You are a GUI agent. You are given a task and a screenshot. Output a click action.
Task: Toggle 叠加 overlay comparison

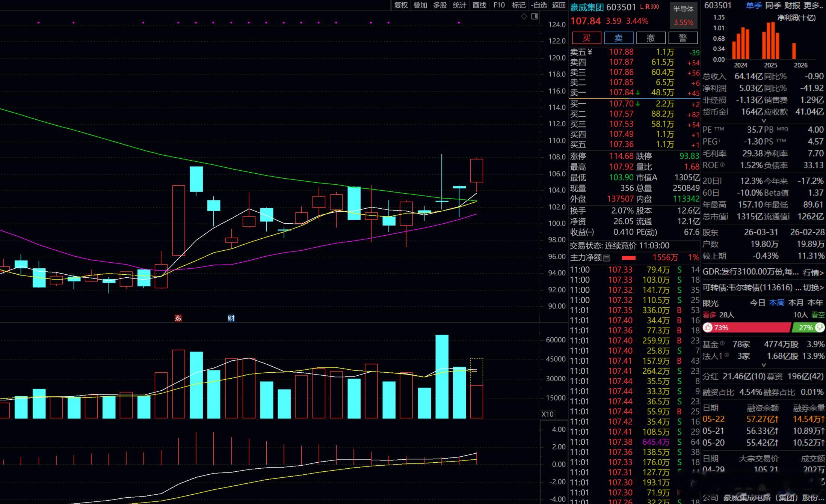(x=420, y=5)
